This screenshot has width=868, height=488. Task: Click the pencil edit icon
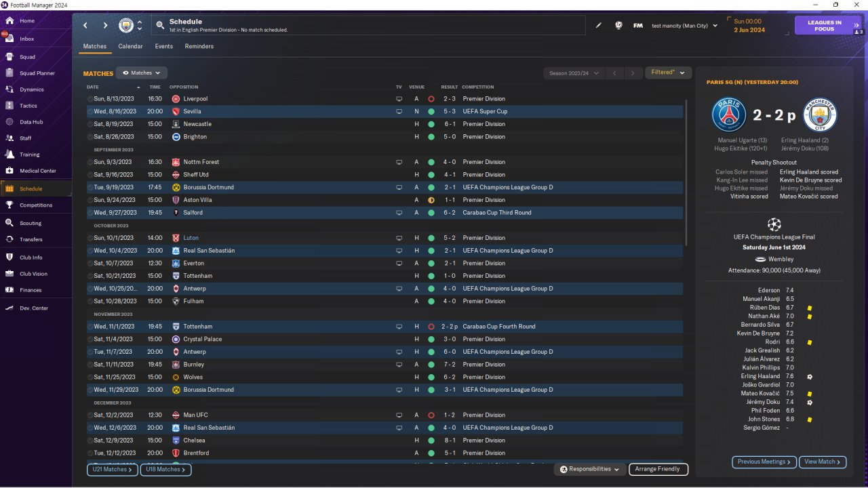click(x=599, y=26)
